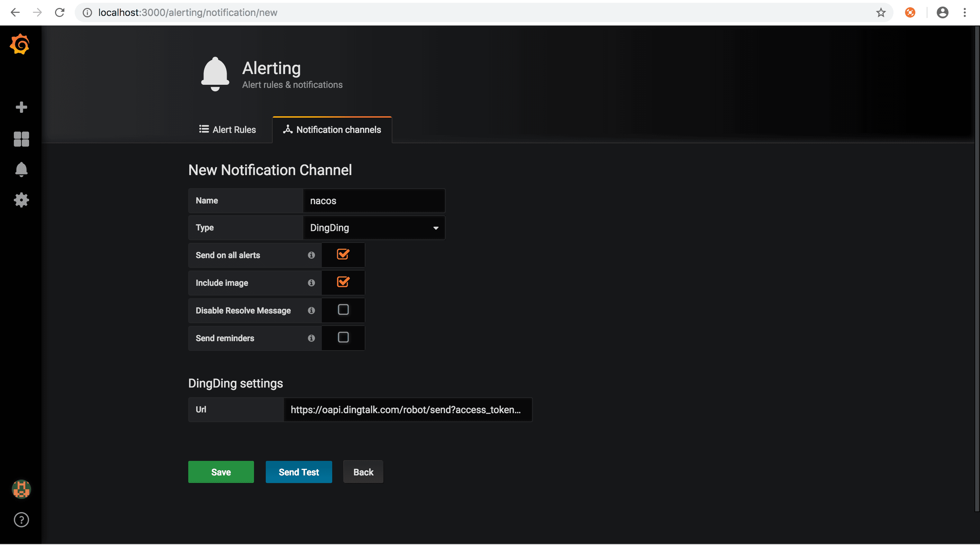Image resolution: width=980 pixels, height=546 pixels.
Task: Uncheck the Include image checkbox
Action: click(x=343, y=282)
